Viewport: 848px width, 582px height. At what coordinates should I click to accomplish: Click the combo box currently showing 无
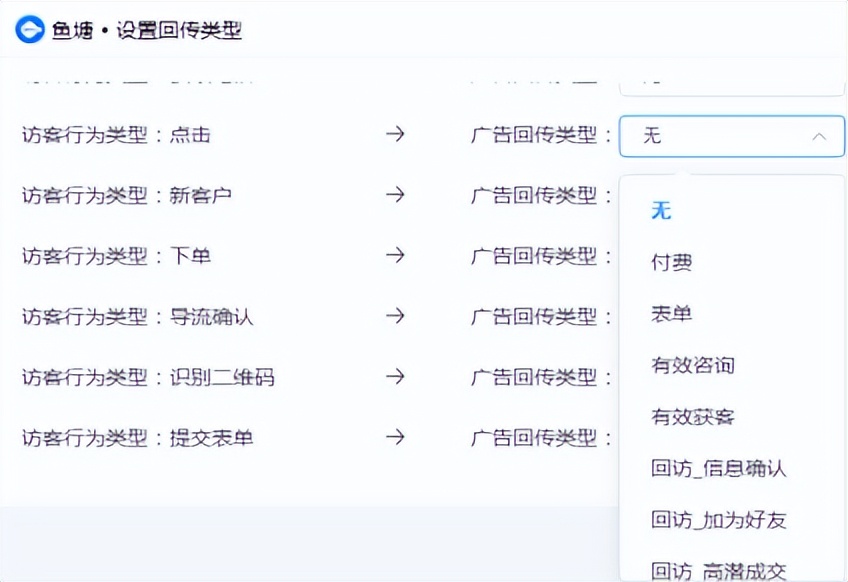click(730, 136)
